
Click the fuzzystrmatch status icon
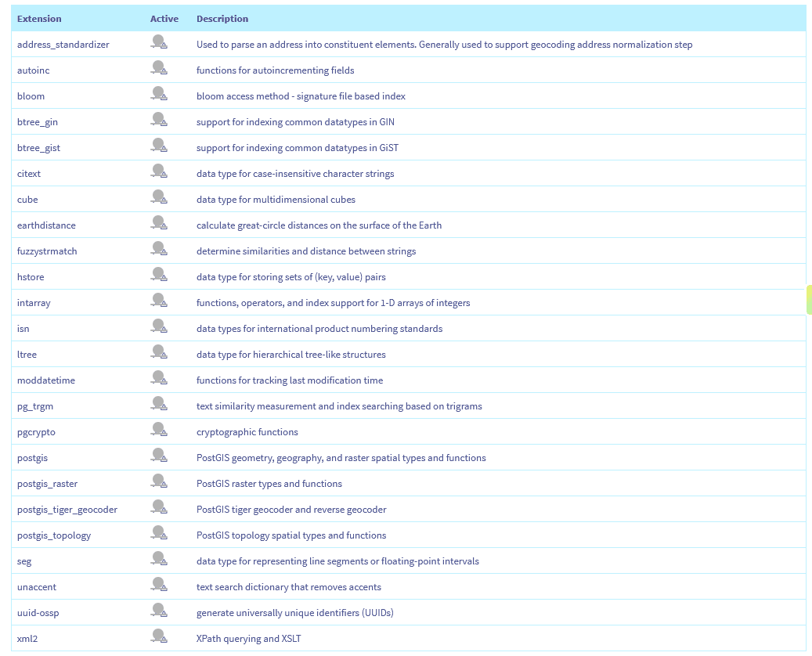(x=159, y=249)
